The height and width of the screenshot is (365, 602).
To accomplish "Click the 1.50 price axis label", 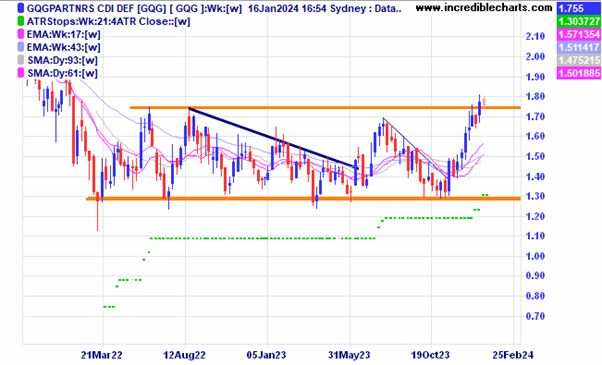I will pos(535,157).
